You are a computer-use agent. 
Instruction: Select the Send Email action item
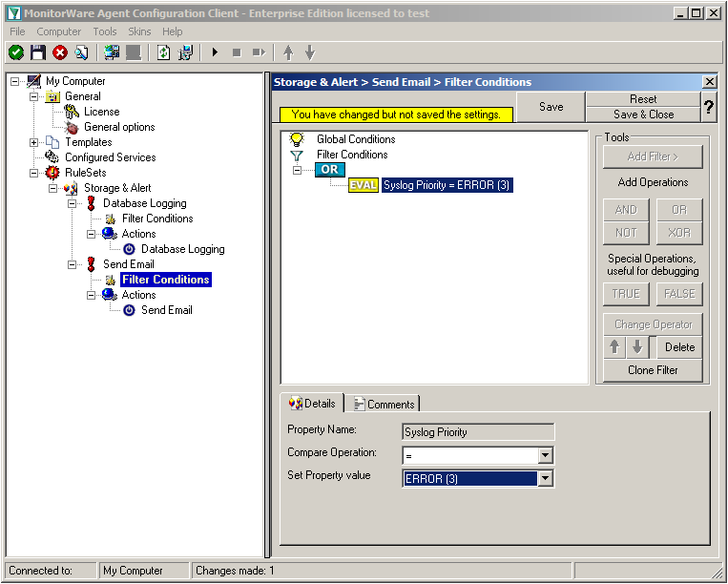(167, 310)
